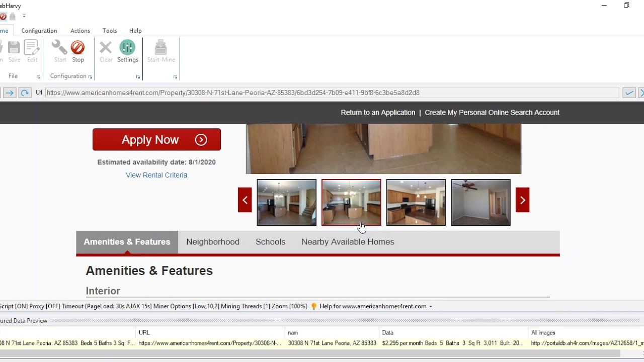The width and height of the screenshot is (644, 362).
Task: Click 'Estimated availability date: 8/1/2020' text
Action: 156,162
